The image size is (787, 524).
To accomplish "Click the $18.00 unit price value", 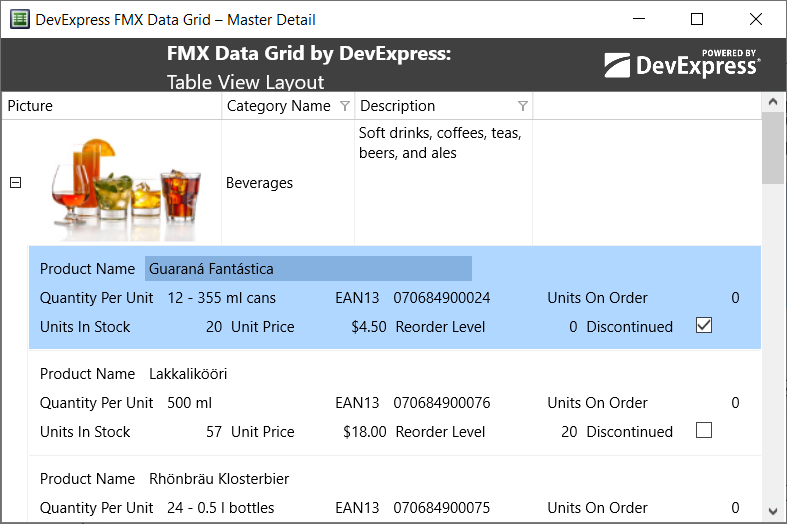I will click(x=365, y=432).
